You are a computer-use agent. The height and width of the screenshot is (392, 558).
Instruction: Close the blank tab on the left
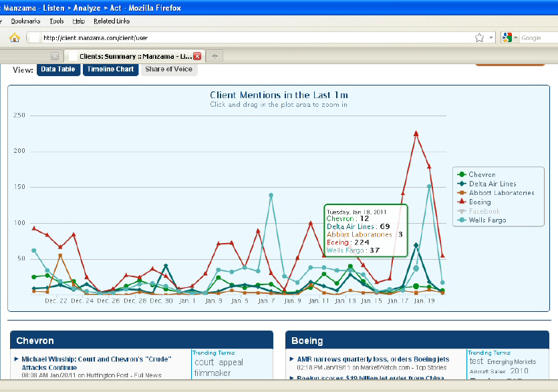[x=54, y=56]
